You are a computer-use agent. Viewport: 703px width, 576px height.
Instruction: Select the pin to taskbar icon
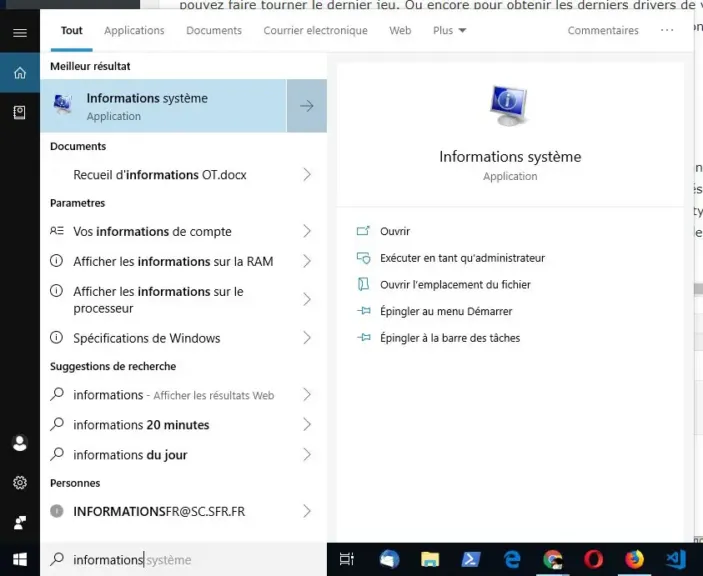tap(363, 338)
